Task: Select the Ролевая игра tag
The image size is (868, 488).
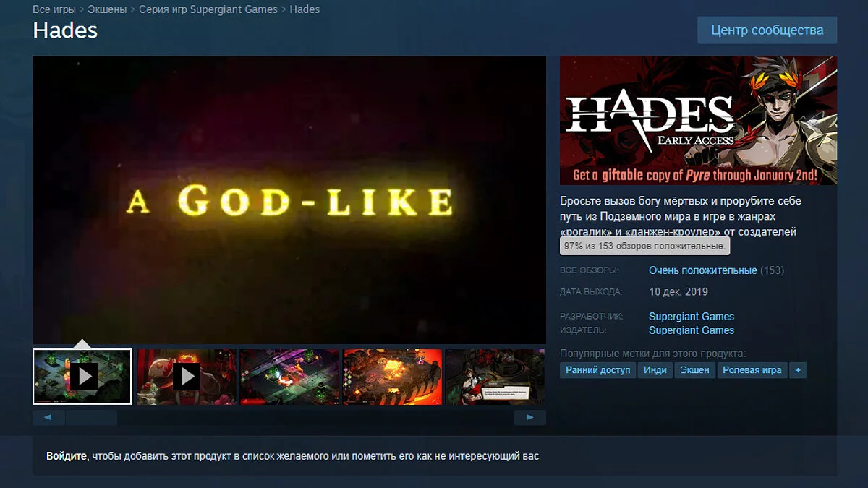Action: (x=752, y=369)
